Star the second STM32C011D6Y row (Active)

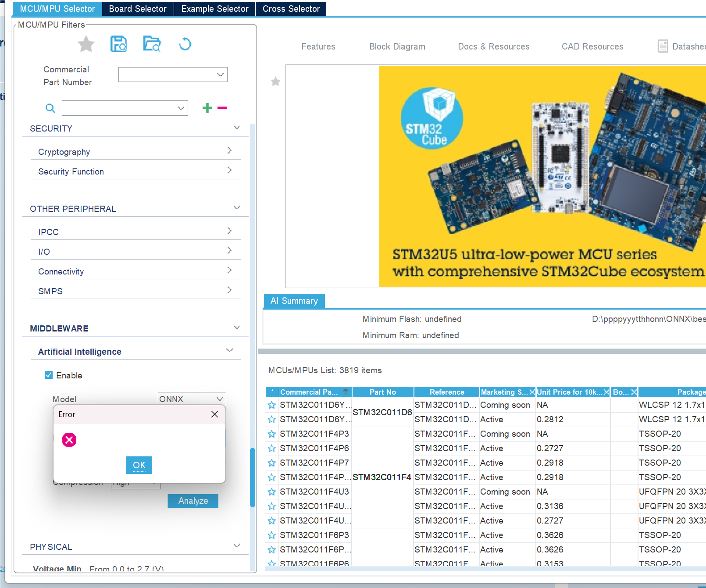pyautogui.click(x=272, y=420)
